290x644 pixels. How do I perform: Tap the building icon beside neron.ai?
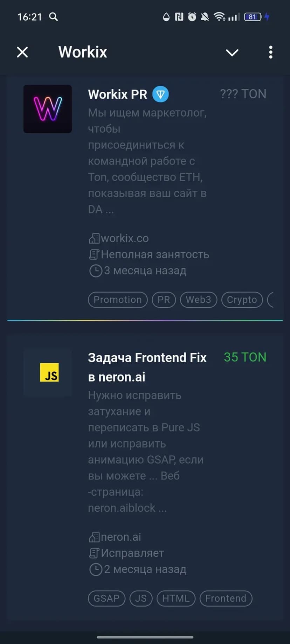94,537
